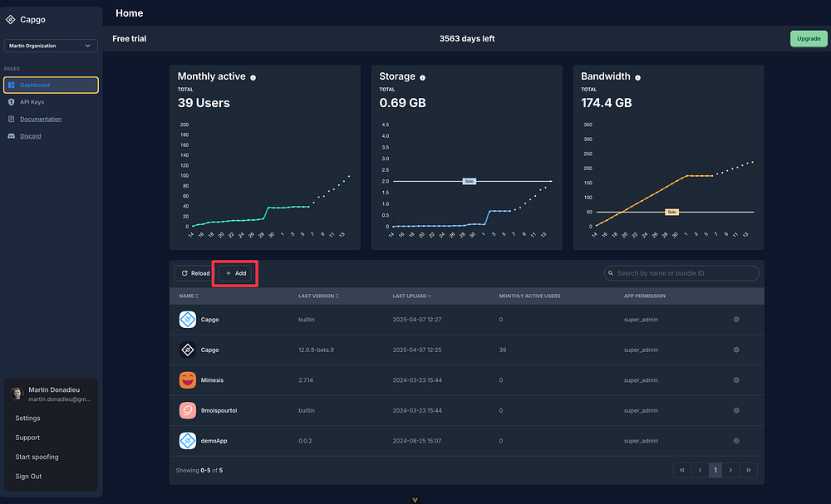Select page 1 in pagination

pyautogui.click(x=715, y=470)
